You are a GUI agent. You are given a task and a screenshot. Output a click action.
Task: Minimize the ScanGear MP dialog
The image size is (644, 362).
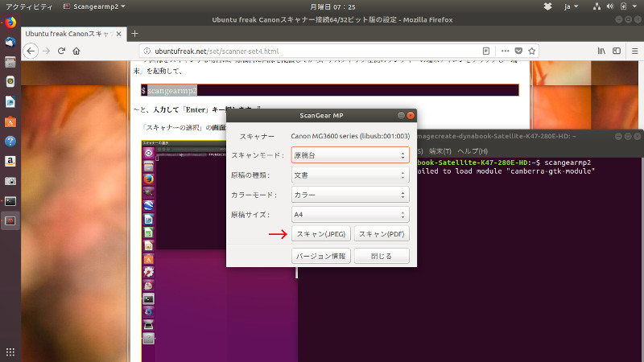(x=401, y=115)
